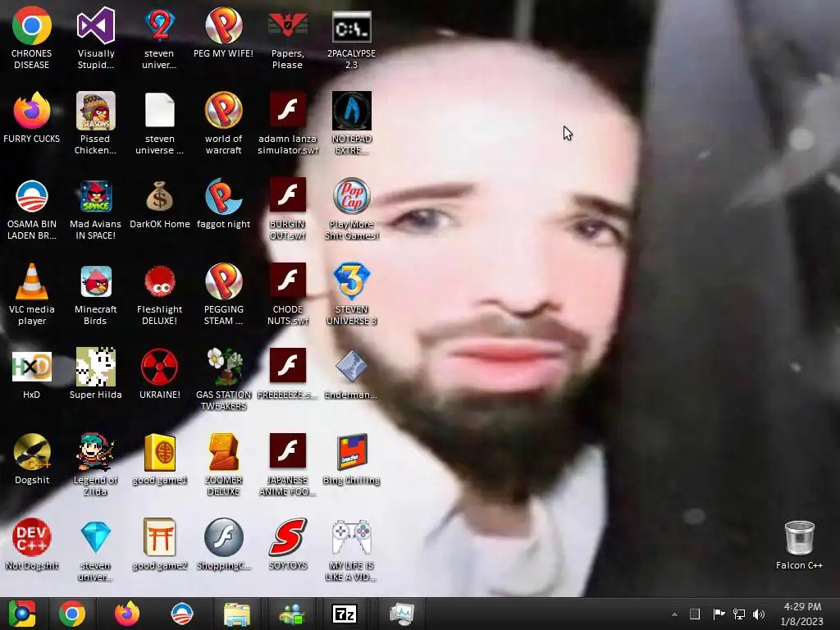Launch the HxD hex editor shortcut
840x630 pixels.
(32, 367)
